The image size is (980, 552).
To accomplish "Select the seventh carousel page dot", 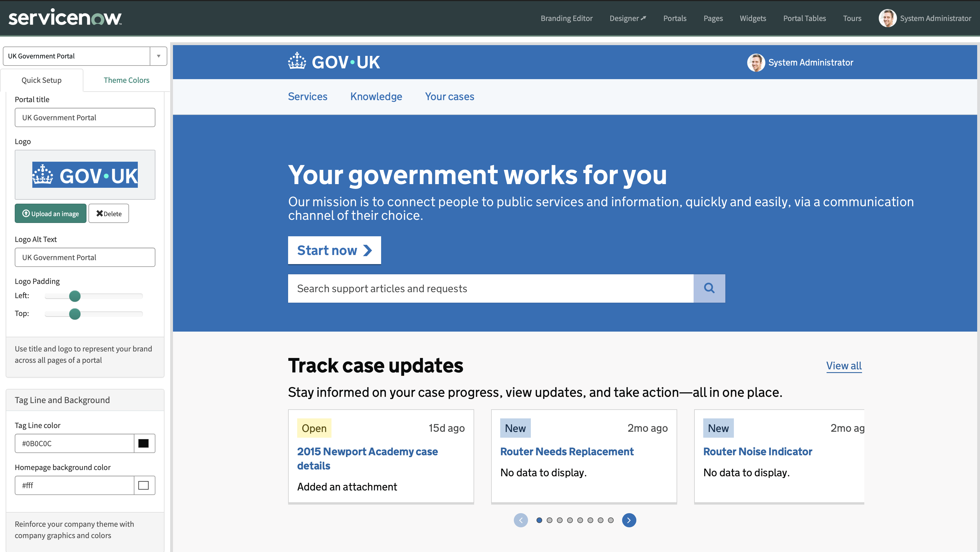I will (x=601, y=520).
